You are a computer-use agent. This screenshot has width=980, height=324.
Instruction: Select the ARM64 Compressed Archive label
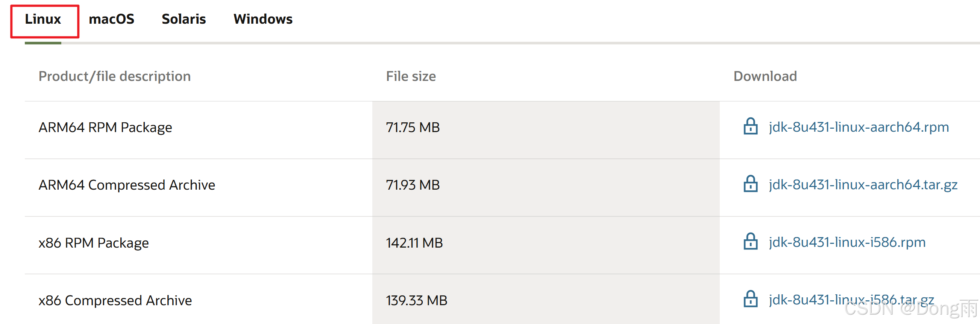point(127,185)
